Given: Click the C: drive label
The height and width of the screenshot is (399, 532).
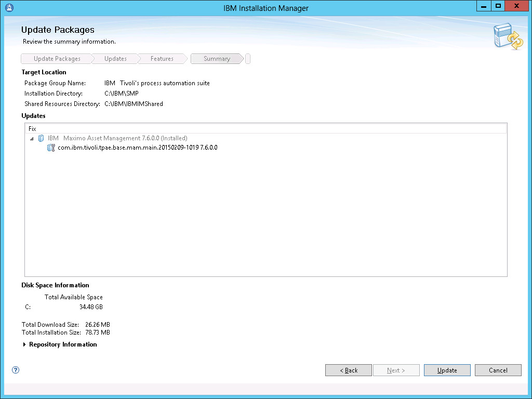Looking at the screenshot, I should 28,307.
